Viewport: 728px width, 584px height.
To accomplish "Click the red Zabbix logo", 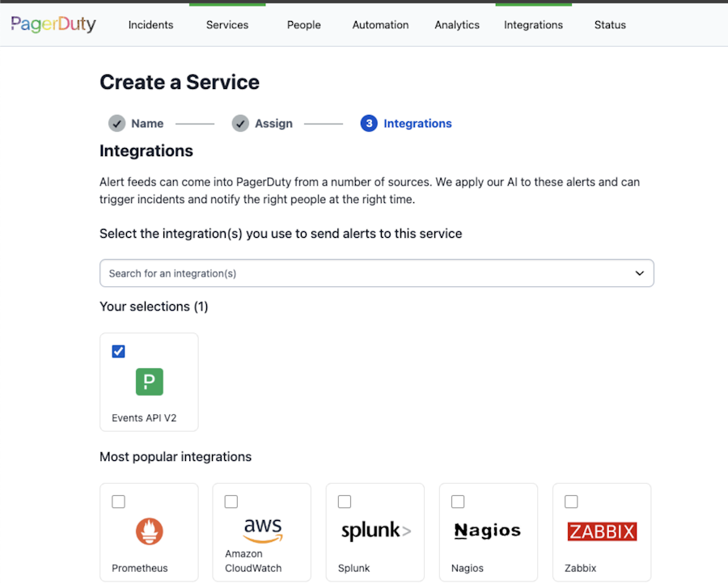I will pos(602,531).
